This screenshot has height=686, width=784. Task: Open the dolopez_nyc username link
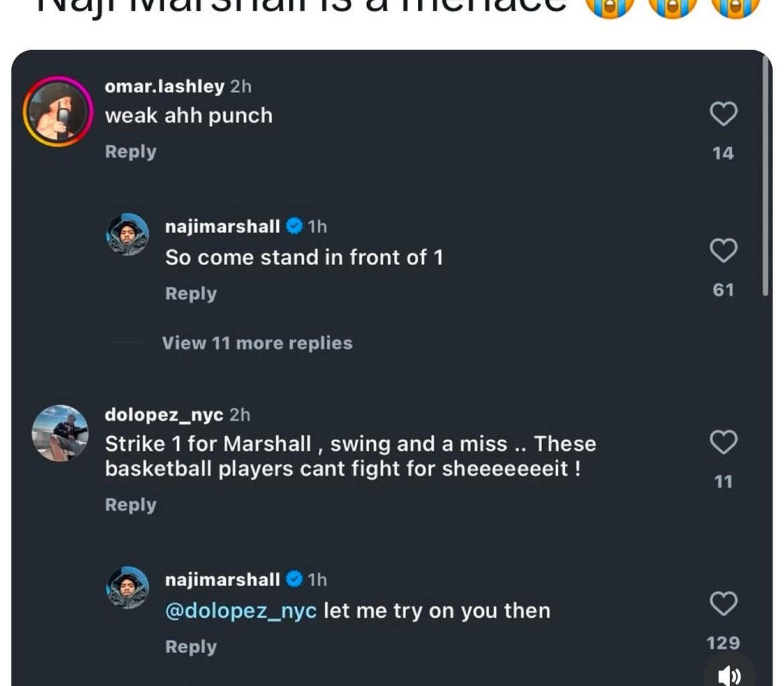click(x=164, y=415)
